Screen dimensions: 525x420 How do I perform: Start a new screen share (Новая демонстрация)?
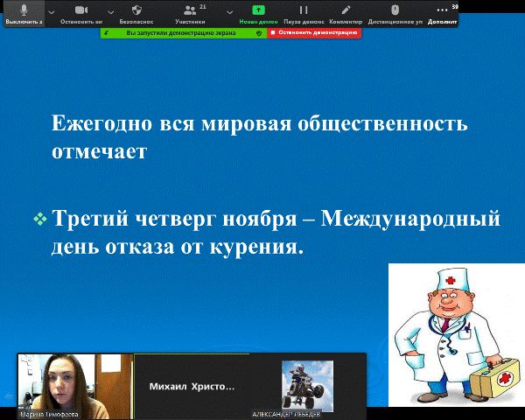click(x=258, y=12)
